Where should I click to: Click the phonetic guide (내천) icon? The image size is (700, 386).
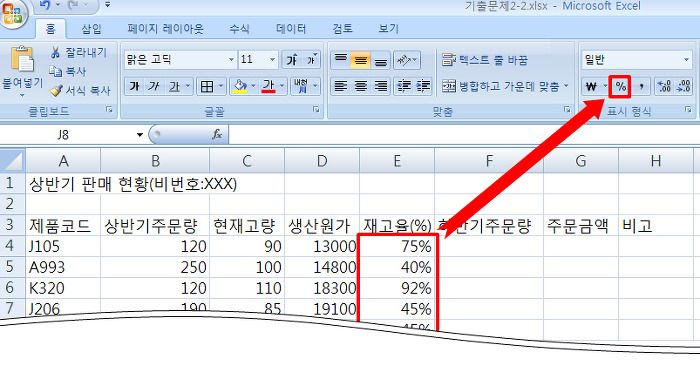pyautogui.click(x=301, y=86)
